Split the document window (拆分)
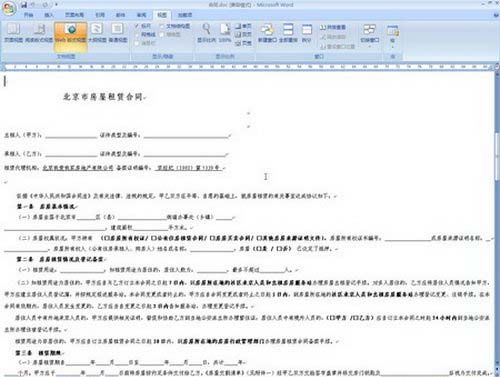 click(306, 33)
